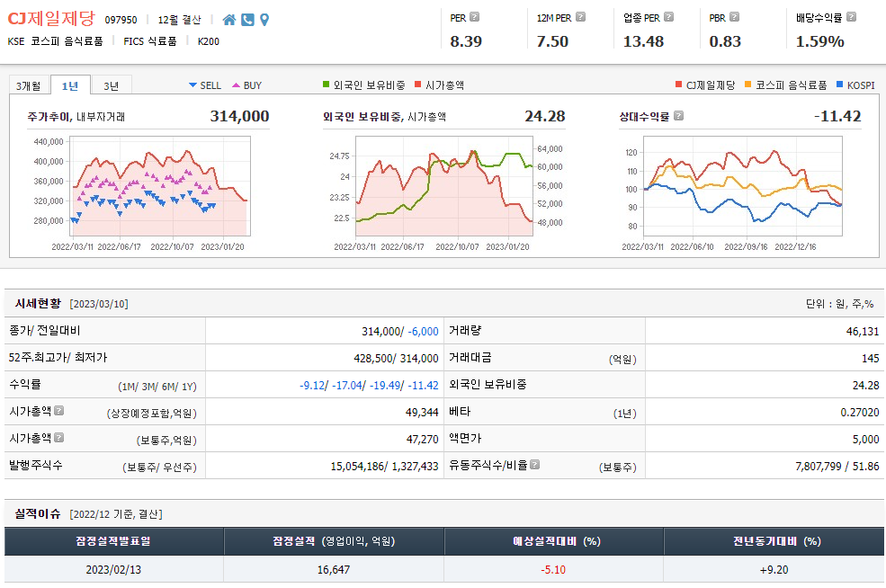Viewport: 886px width, 588px height.
Task: Click the operating profit value 16,647
Action: click(334, 569)
